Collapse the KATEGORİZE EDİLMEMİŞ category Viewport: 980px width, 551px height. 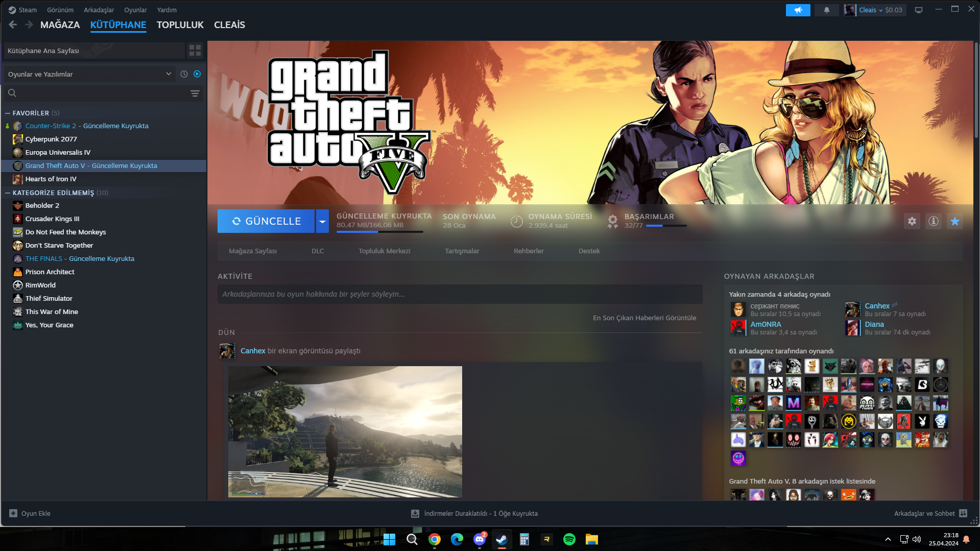(8, 193)
